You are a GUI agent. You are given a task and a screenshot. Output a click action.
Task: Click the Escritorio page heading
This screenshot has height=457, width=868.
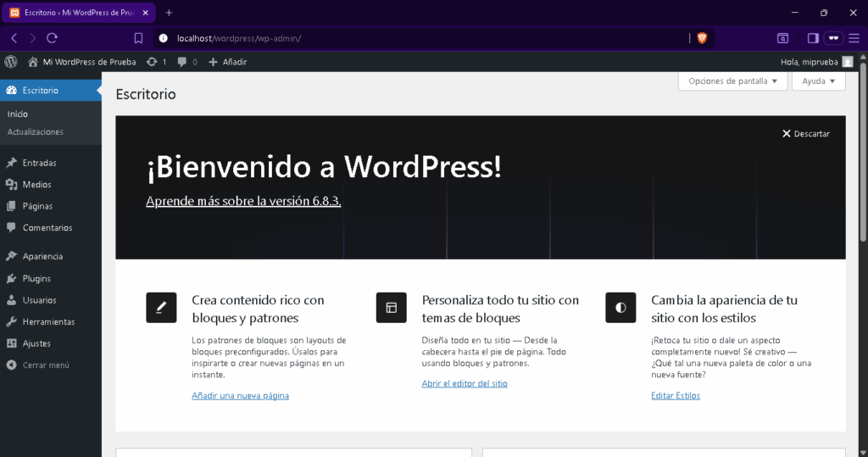pyautogui.click(x=146, y=94)
